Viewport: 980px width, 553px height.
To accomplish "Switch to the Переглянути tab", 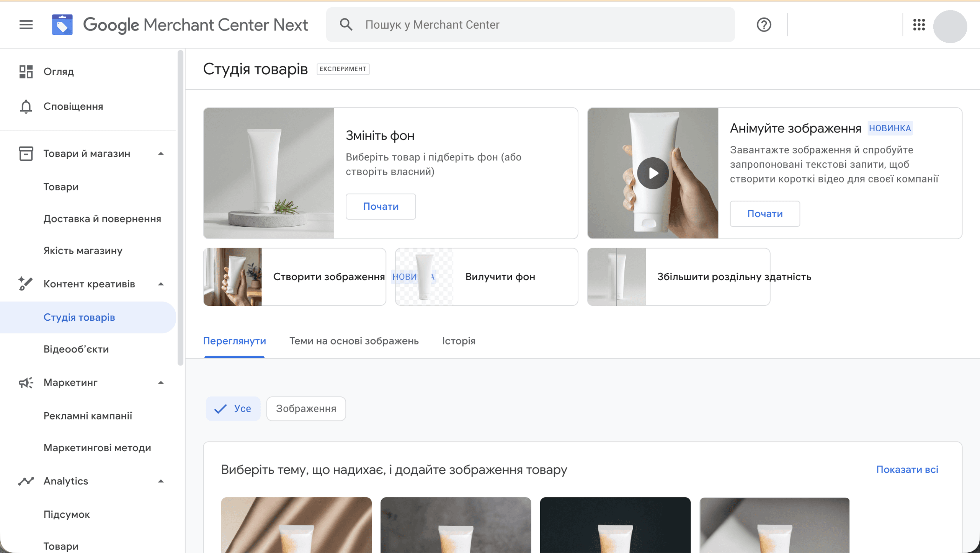I will [x=234, y=341].
